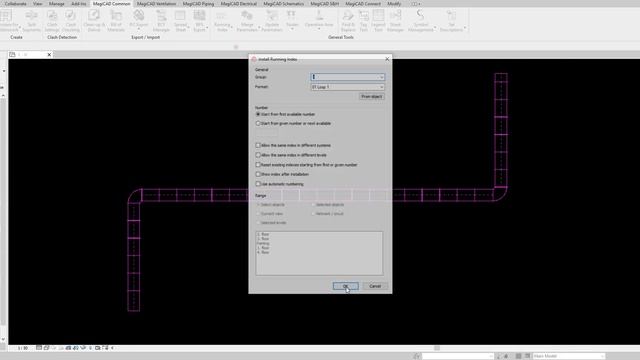The image size is (640, 360).
Task: Check Show index after installation
Action: click(x=258, y=174)
